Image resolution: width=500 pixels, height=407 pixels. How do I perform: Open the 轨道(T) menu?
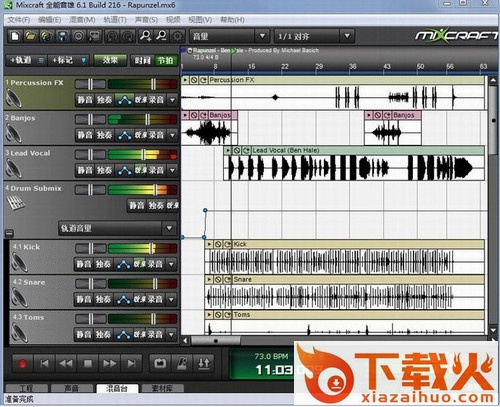click(x=115, y=20)
